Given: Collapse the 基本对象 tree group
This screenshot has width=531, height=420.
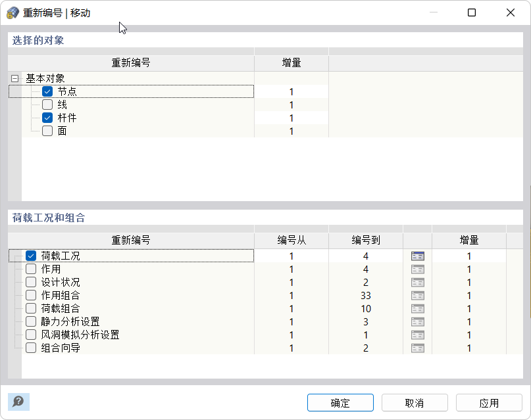Looking at the screenshot, I should click(14, 78).
